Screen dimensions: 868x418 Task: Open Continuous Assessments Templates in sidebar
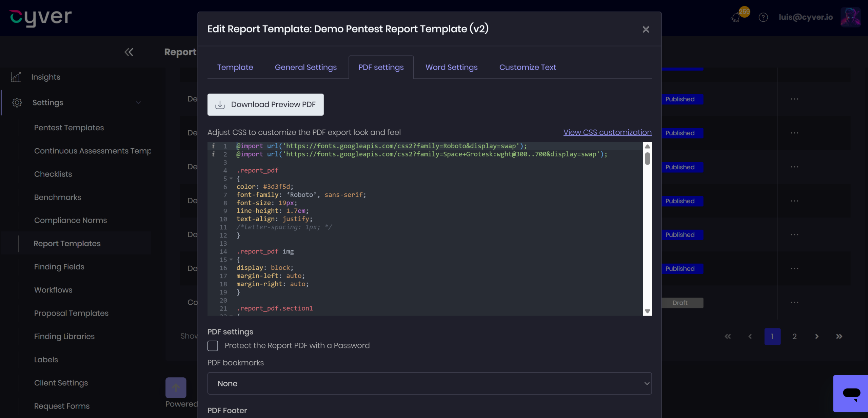click(93, 151)
